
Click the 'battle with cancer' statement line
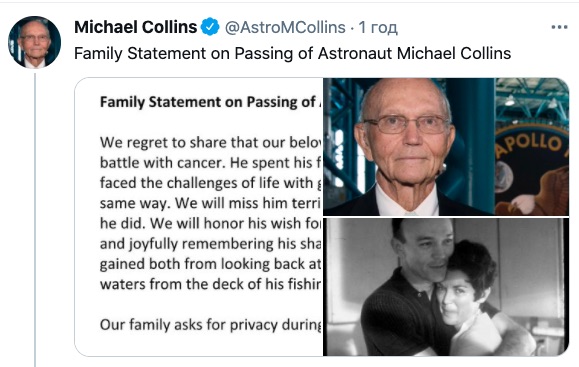coord(210,163)
